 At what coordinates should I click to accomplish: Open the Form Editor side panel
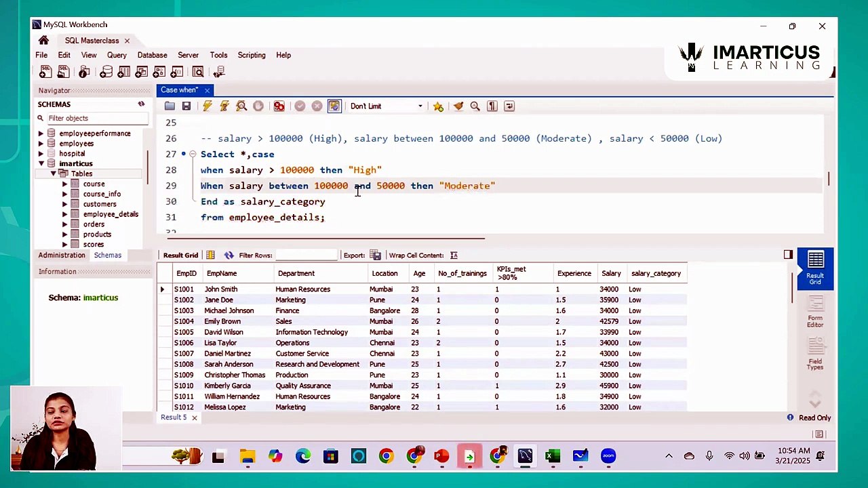[x=815, y=312]
